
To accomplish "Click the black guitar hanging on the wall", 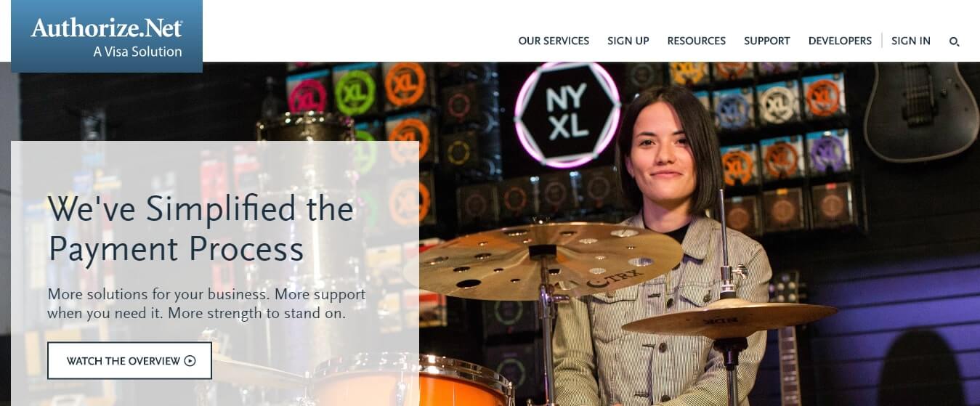I will click(x=921, y=111).
